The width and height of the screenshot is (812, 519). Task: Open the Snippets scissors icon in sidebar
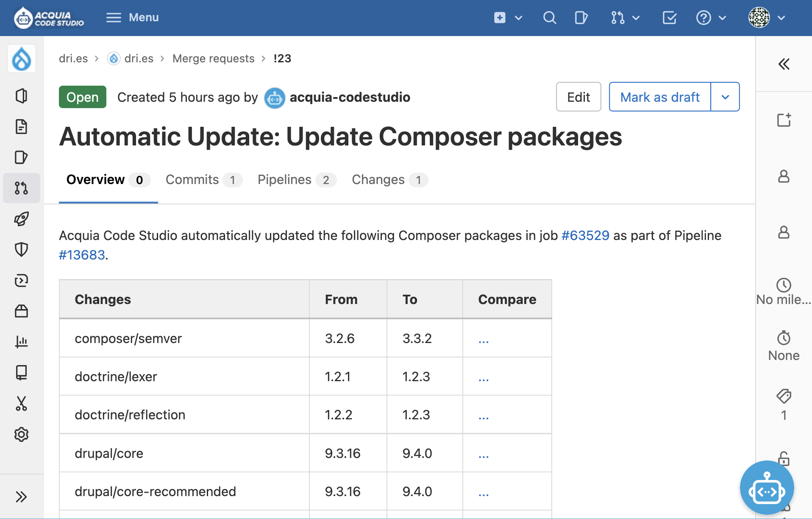pos(21,404)
